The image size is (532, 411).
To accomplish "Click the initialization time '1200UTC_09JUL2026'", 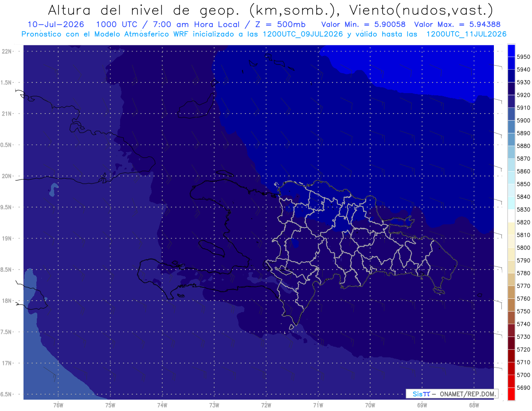I will click(303, 34).
